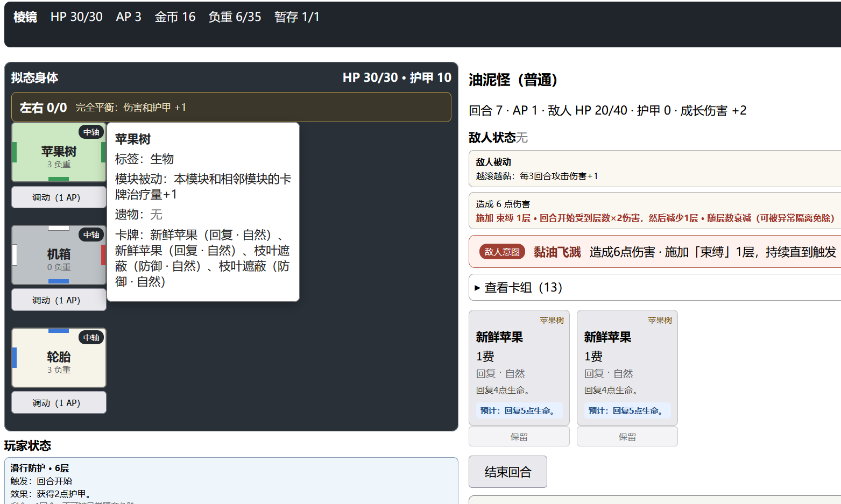Click the 预计：回复5点生命 forecast on first card
The height and width of the screenshot is (504, 841).
pyautogui.click(x=519, y=410)
